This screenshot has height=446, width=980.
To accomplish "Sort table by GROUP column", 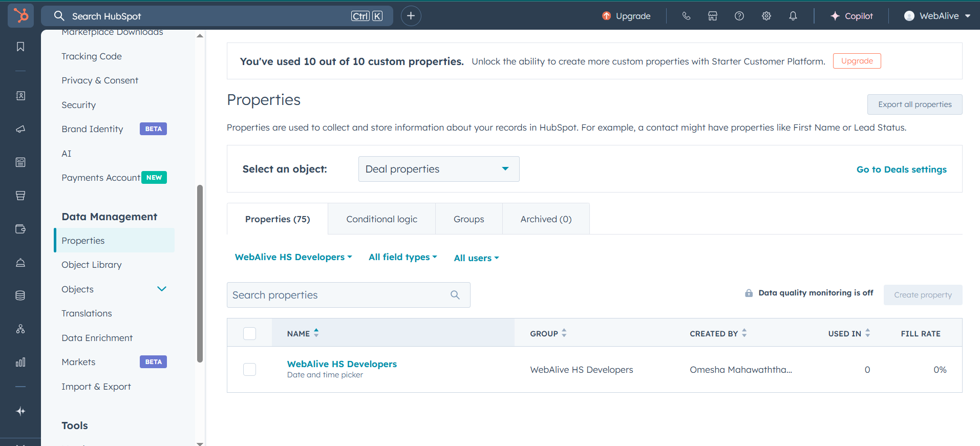I will [548, 333].
